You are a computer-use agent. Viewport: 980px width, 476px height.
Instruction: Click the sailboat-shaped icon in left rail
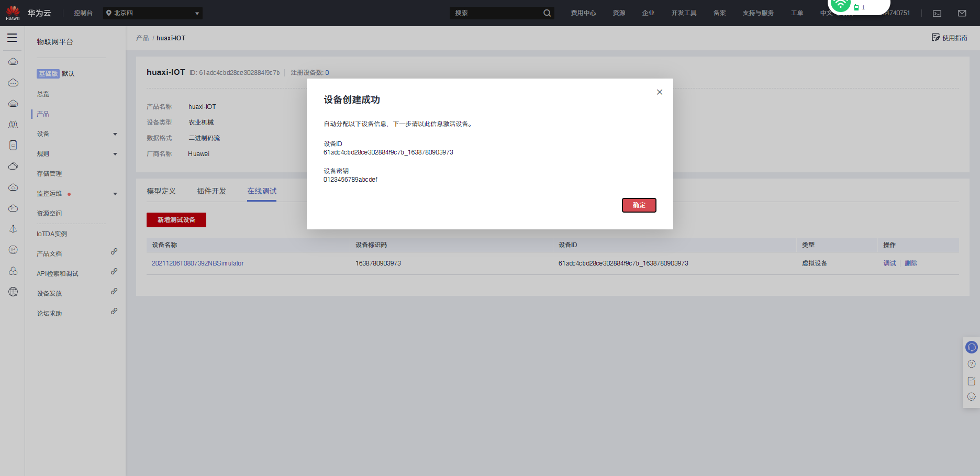click(x=13, y=229)
